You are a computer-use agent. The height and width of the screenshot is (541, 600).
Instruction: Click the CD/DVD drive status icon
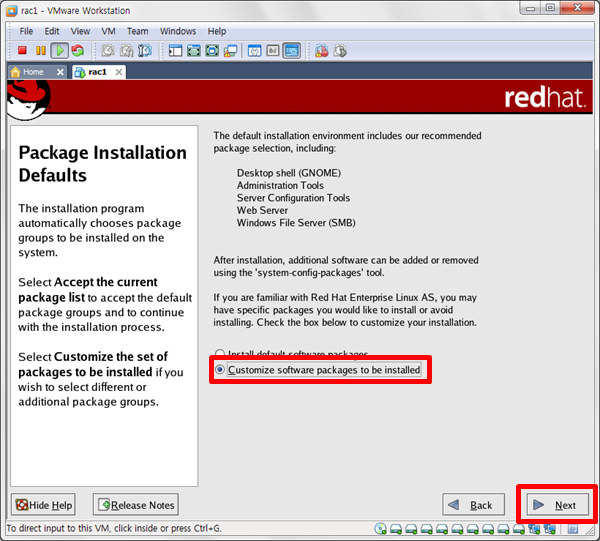point(381,529)
